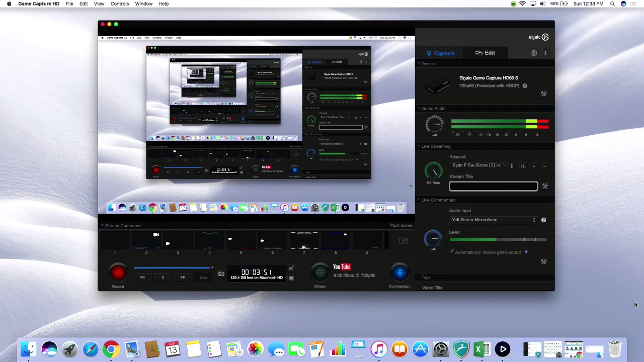
Task: Start streaming with the green Stream button
Action: click(x=320, y=273)
